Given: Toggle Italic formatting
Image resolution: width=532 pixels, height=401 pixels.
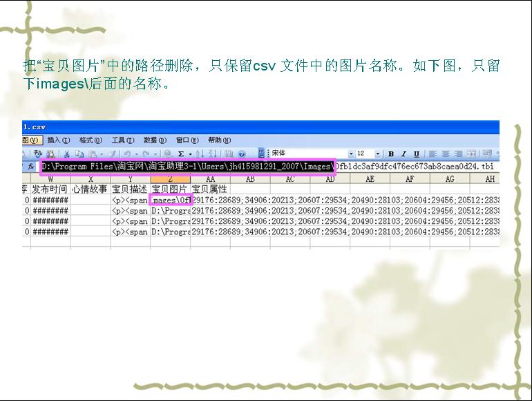Looking at the screenshot, I should tap(403, 153).
